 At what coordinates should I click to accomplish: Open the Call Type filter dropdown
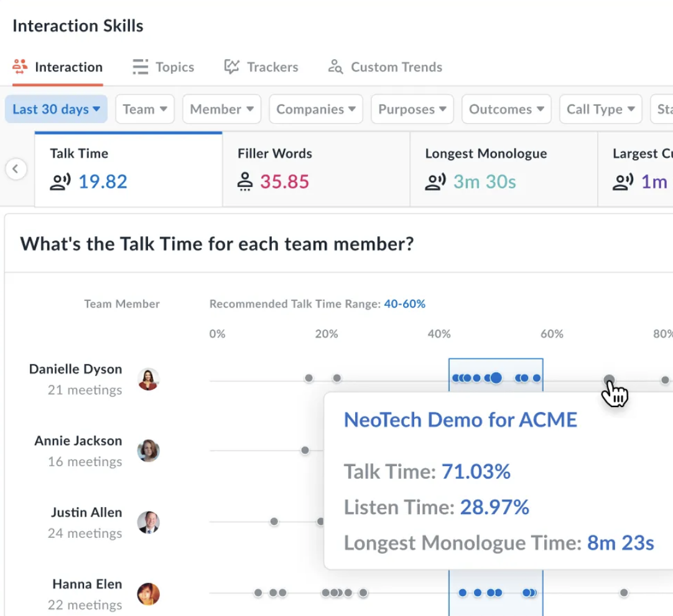(x=600, y=109)
